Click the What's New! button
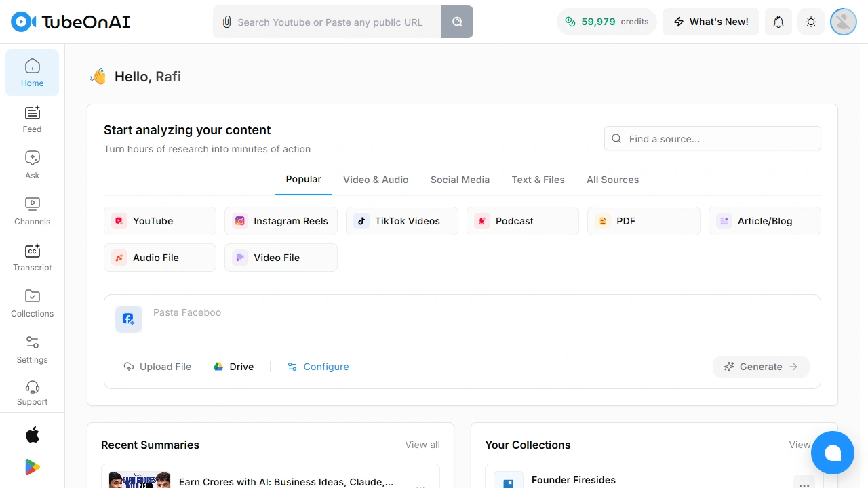Screen dimensions: 868x488 pos(711,22)
